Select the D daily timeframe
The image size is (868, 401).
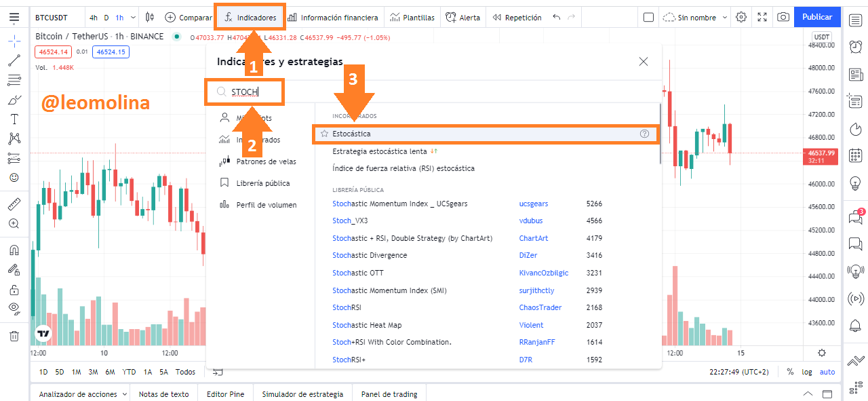coord(106,17)
